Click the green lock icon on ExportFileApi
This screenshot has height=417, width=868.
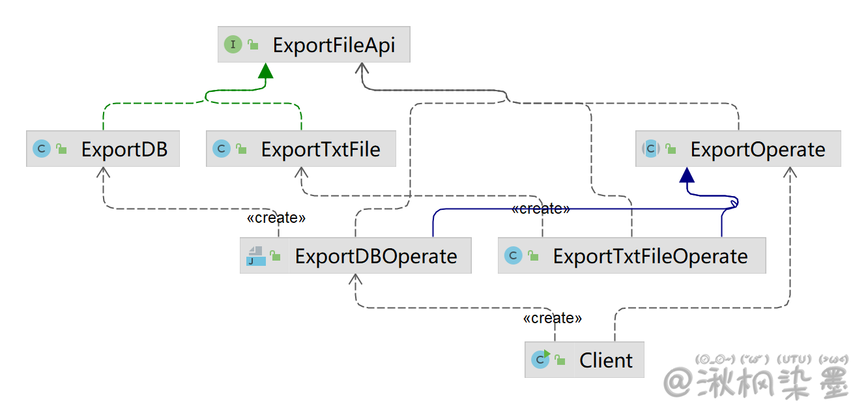click(x=253, y=45)
